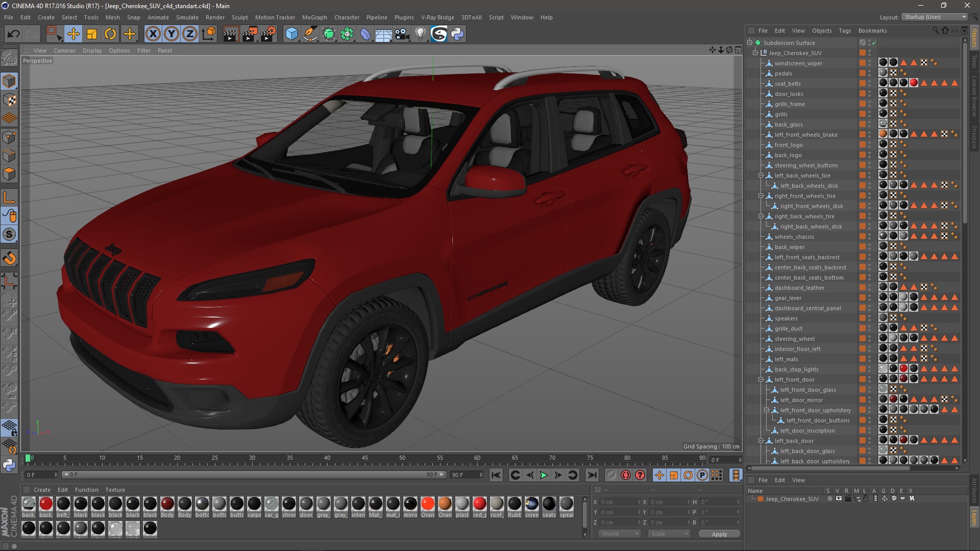The image size is (980, 551).
Task: Select the Move tool
Action: (x=73, y=34)
